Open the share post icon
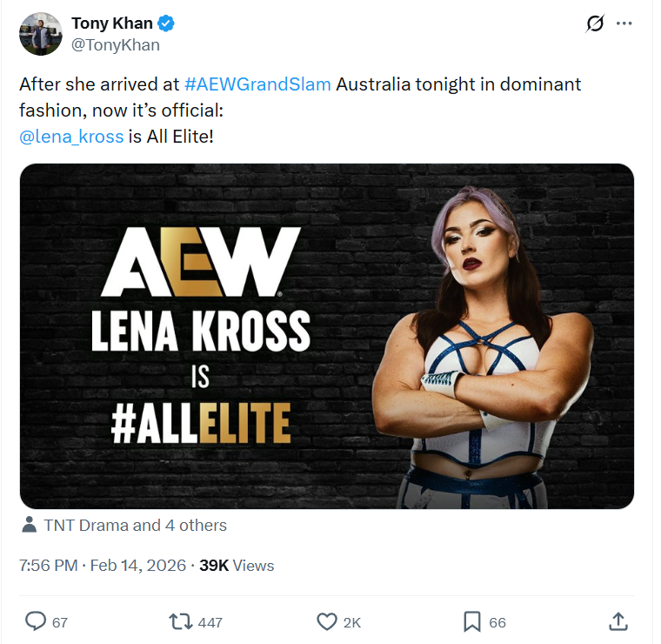Viewport: 661px width, 644px height. (618, 621)
